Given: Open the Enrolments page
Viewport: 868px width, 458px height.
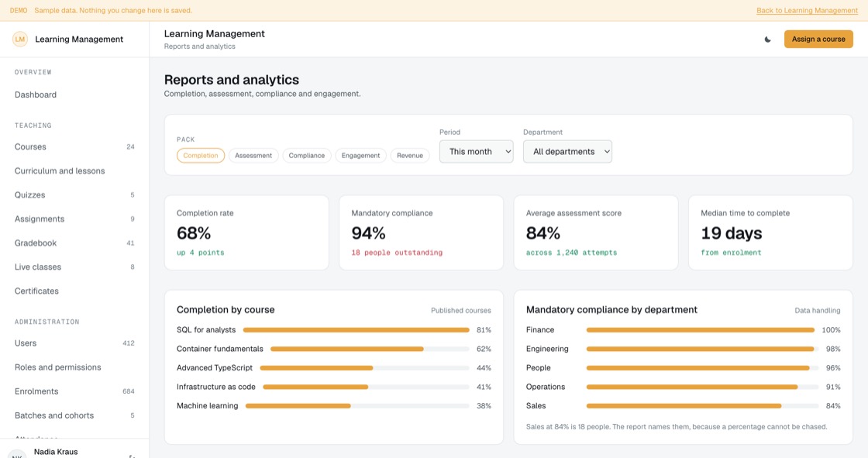Looking at the screenshot, I should (x=74, y=391).
